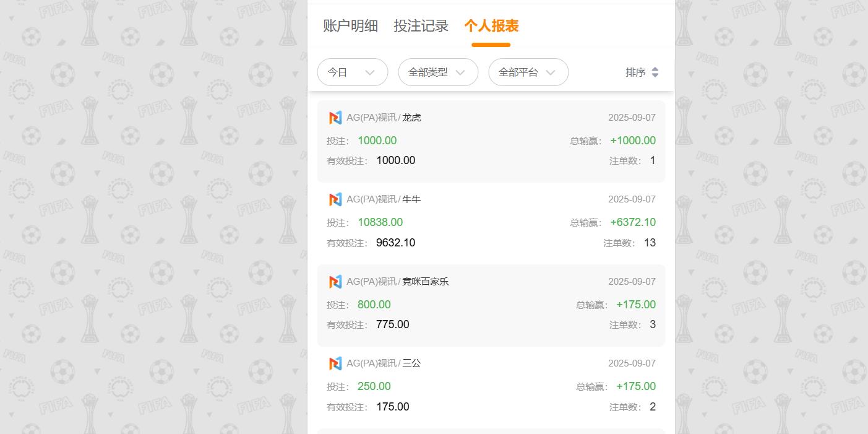Click the AG(PA)视讯 icon on the 龙虎 record
This screenshot has height=434, width=868.
(336, 118)
